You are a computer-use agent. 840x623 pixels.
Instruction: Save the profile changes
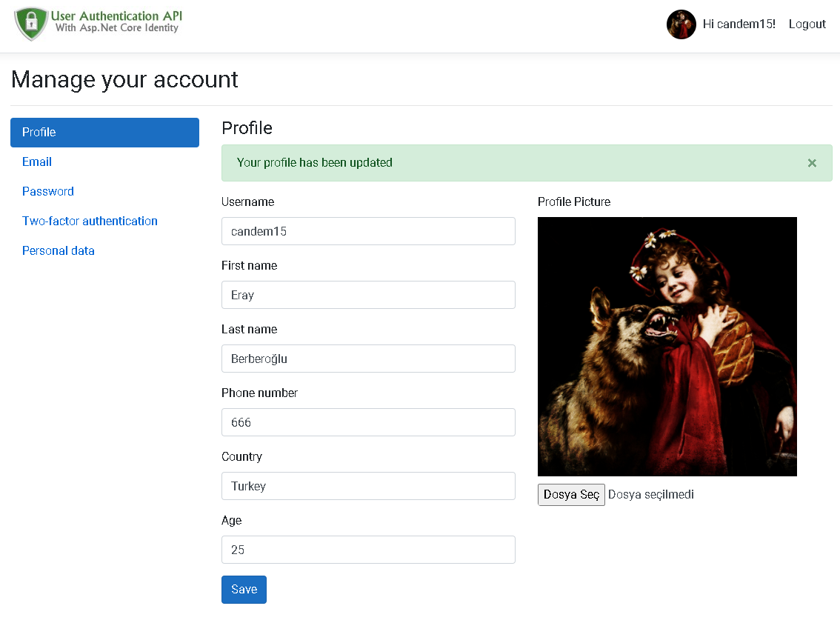pyautogui.click(x=244, y=589)
